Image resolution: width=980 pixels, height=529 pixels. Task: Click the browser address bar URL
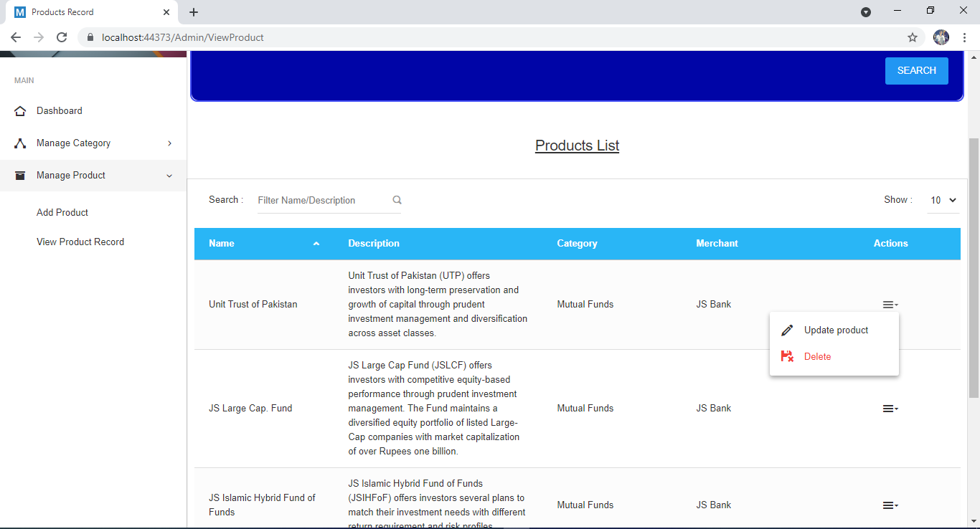pos(183,37)
